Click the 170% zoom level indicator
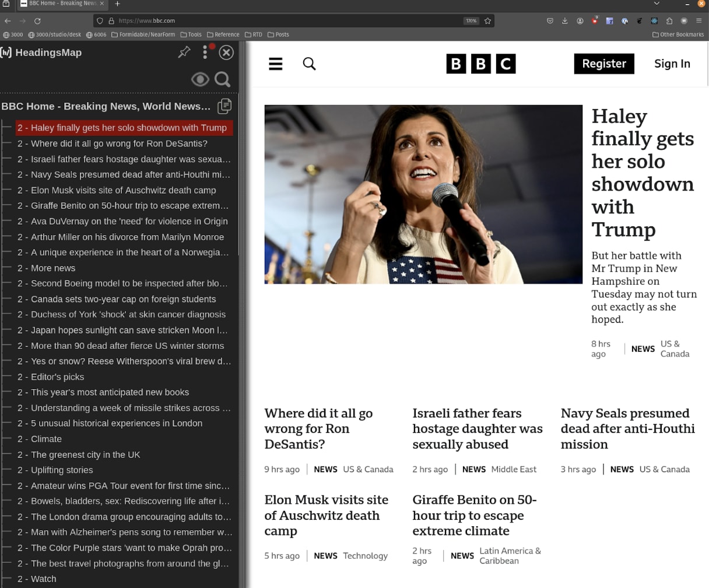This screenshot has height=588, width=709. point(471,20)
